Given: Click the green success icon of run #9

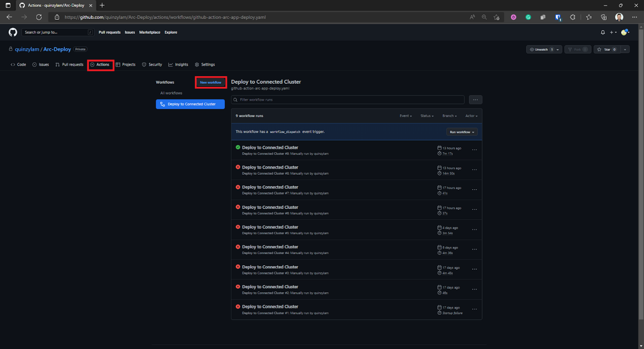Looking at the screenshot, I should [x=238, y=147].
